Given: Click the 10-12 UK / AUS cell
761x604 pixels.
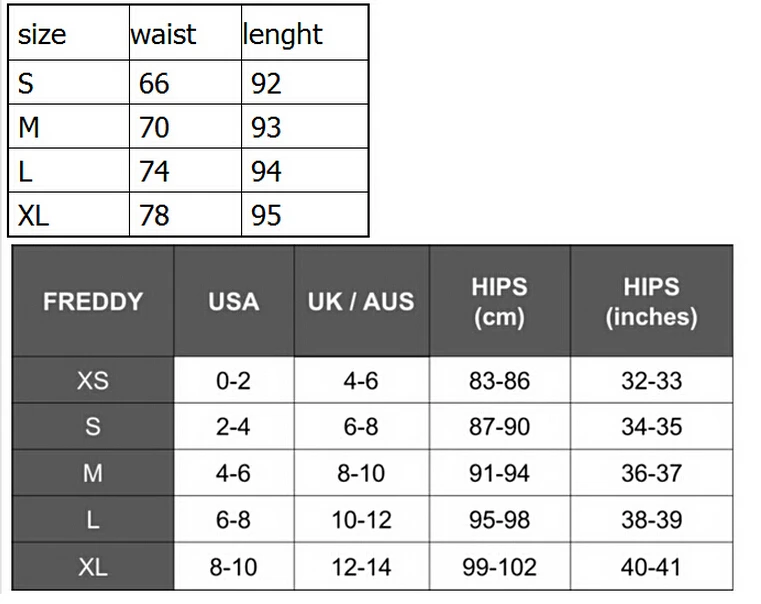Looking at the screenshot, I should click(x=362, y=520).
